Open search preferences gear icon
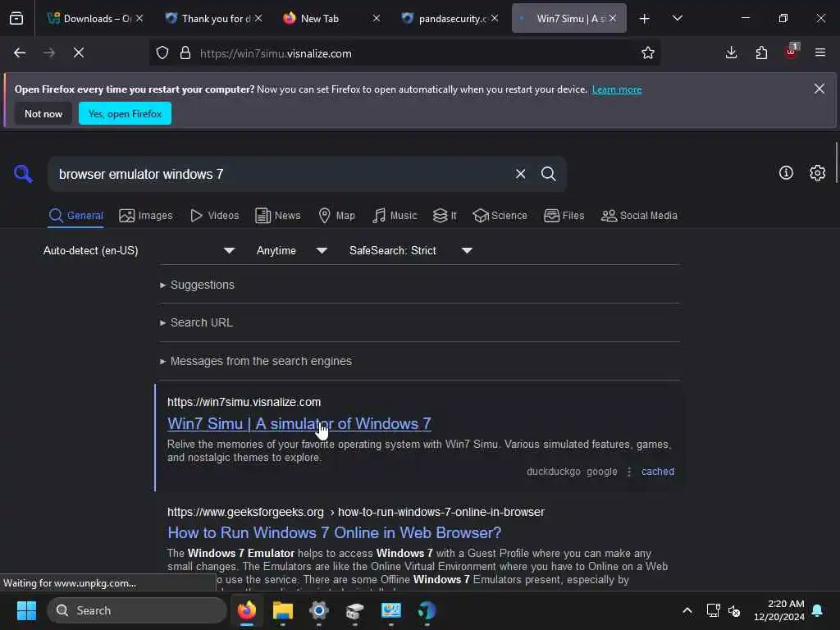Viewport: 840px width, 630px height. [x=817, y=172]
